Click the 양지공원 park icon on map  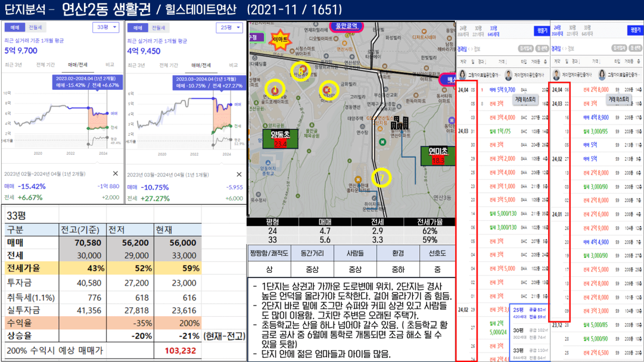click(x=266, y=126)
